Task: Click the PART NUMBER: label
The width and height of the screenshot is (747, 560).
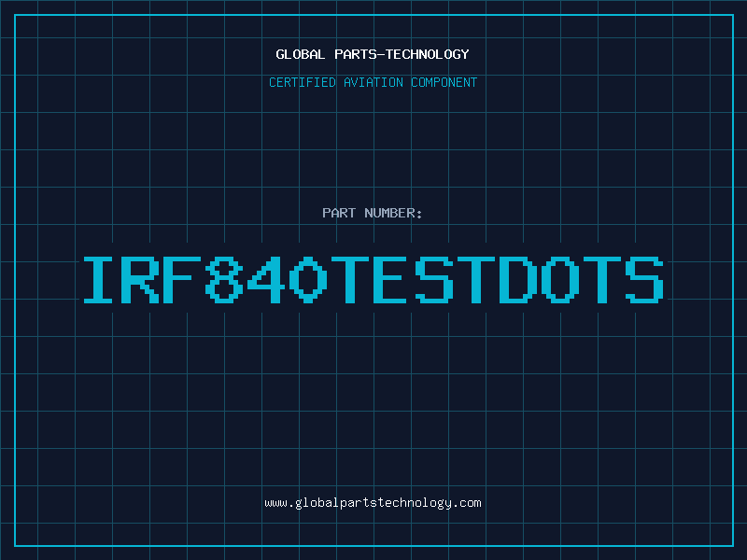Action: coord(372,213)
